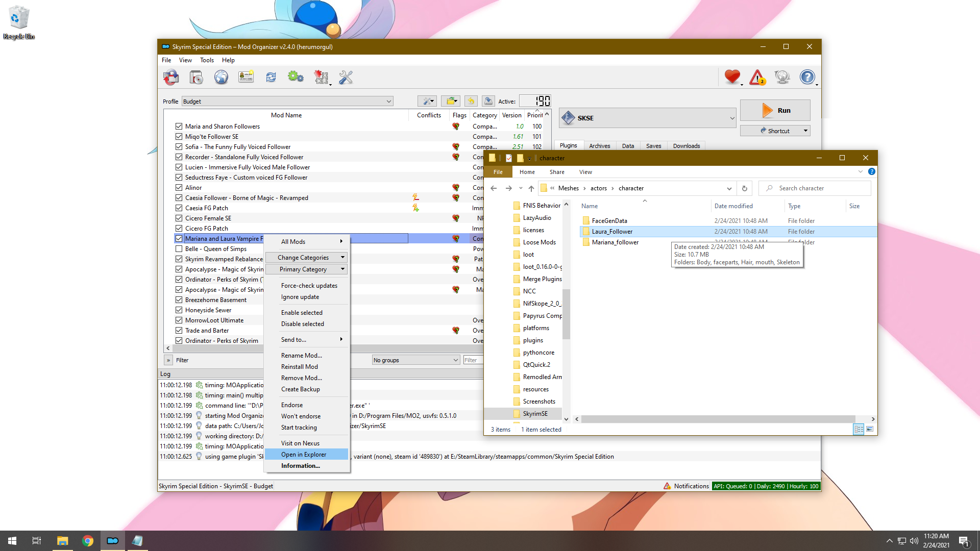Sort mod list by Priority column
This screenshot has width=980, height=551.
tap(535, 115)
